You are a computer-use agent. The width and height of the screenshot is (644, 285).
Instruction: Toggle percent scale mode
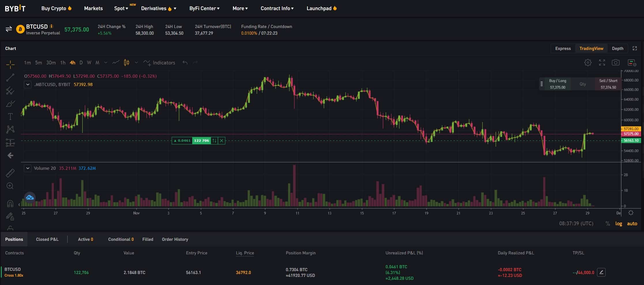click(608, 223)
